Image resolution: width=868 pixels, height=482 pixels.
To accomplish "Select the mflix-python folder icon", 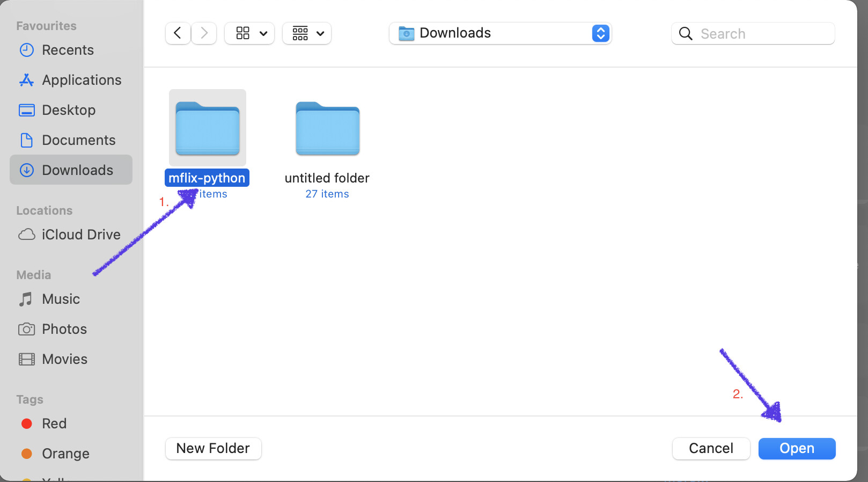I will pyautogui.click(x=208, y=128).
